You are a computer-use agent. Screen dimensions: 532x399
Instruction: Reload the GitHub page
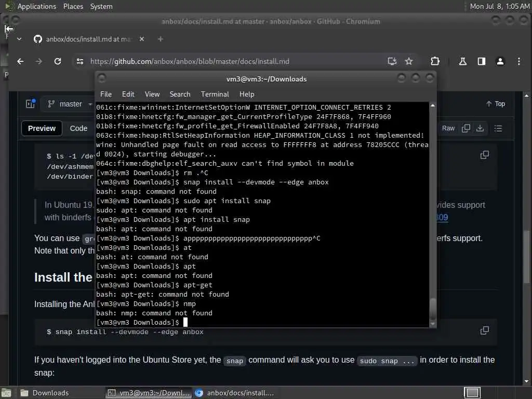tap(58, 61)
